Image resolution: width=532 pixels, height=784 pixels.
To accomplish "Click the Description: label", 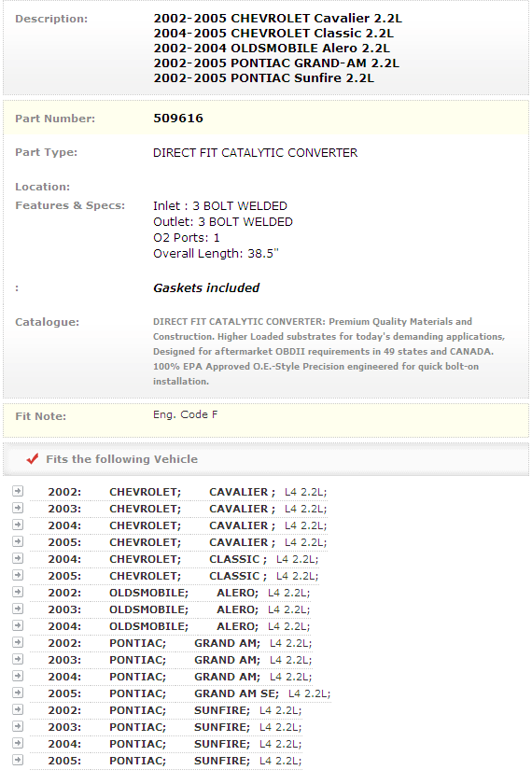I will [51, 19].
